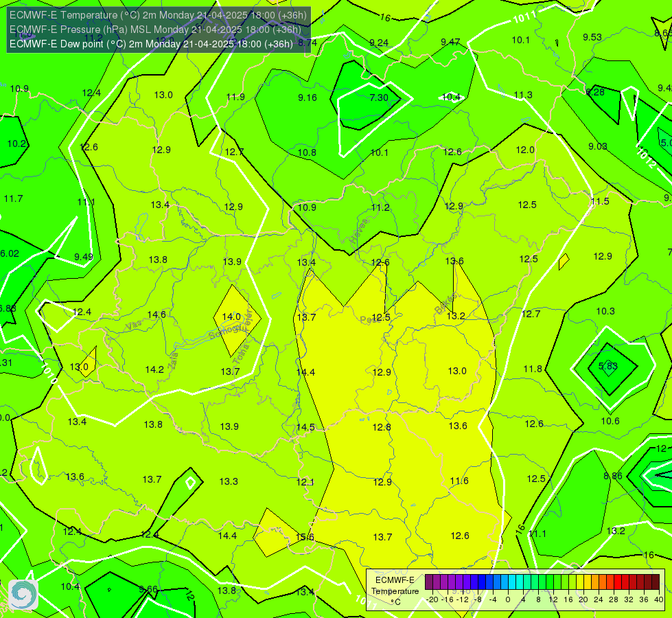Click the 9.03 value on the map
672x618 pixels.
tap(597, 146)
